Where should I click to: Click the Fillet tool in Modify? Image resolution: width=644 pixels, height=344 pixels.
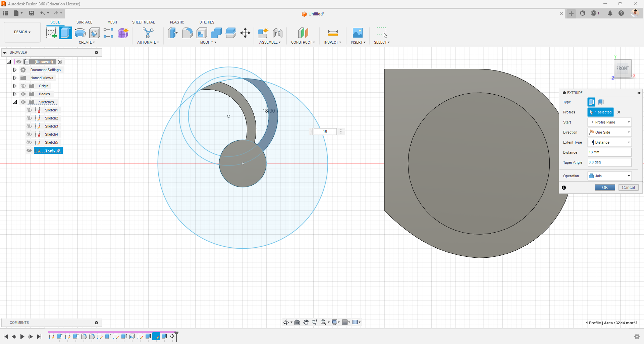click(x=187, y=33)
